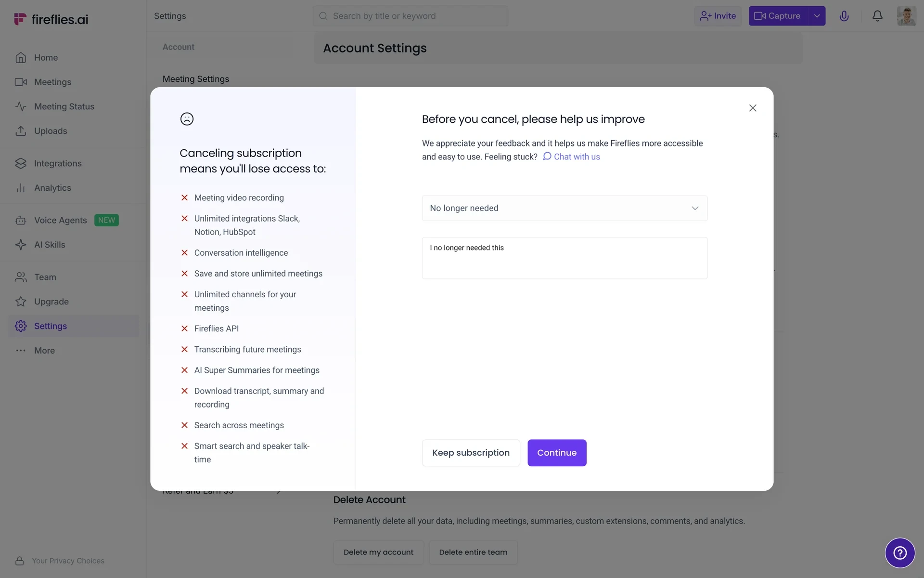Open the No longer needed reason dropdown
The width and height of the screenshot is (924, 578).
pos(565,208)
